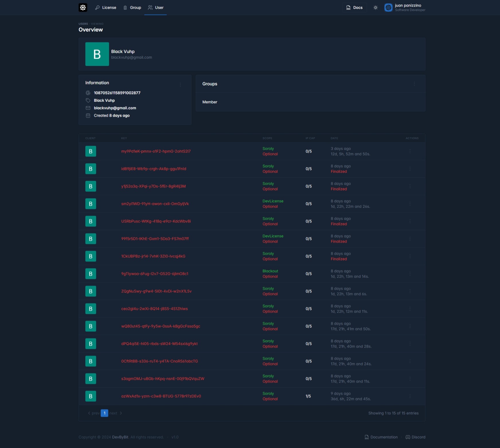Open actions menu for key 9gTlywoa
This screenshot has width=500, height=448.
410,274
